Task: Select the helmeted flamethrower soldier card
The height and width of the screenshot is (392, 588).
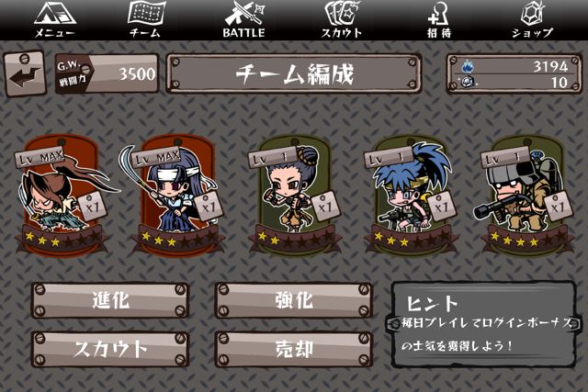Action: [525, 196]
